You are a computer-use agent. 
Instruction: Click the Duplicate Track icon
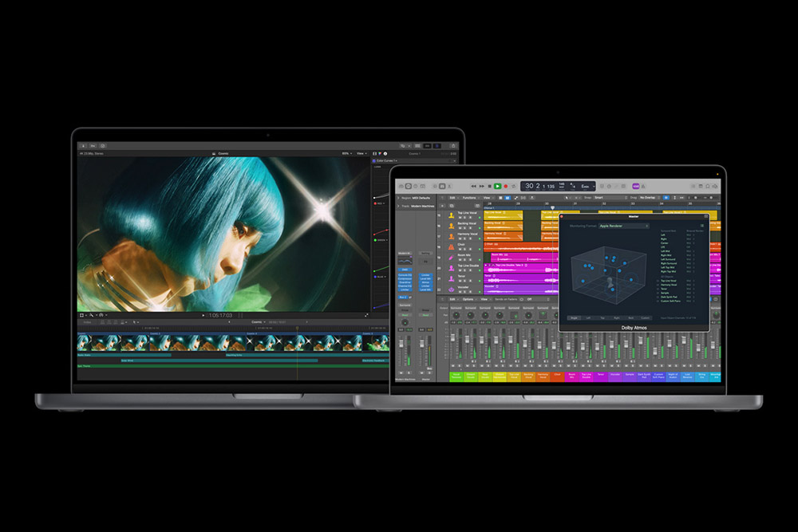point(452,206)
